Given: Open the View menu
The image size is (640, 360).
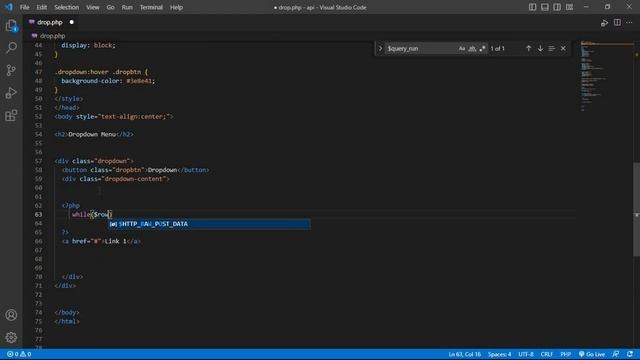Looking at the screenshot, I should [x=93, y=7].
